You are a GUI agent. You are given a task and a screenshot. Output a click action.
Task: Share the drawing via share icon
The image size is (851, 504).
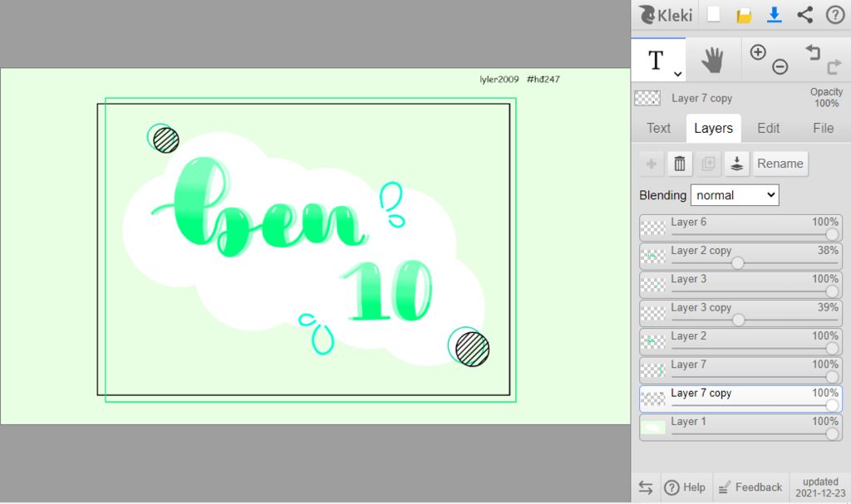(804, 15)
